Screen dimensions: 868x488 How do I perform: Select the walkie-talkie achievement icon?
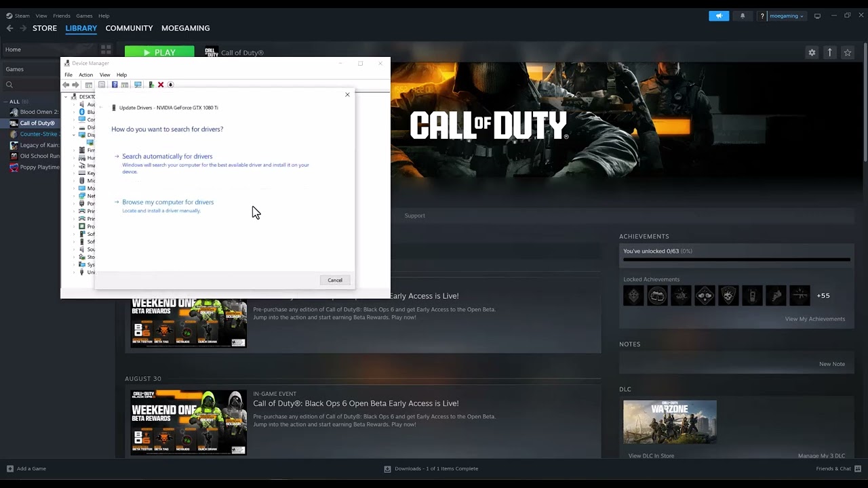pos(752,296)
